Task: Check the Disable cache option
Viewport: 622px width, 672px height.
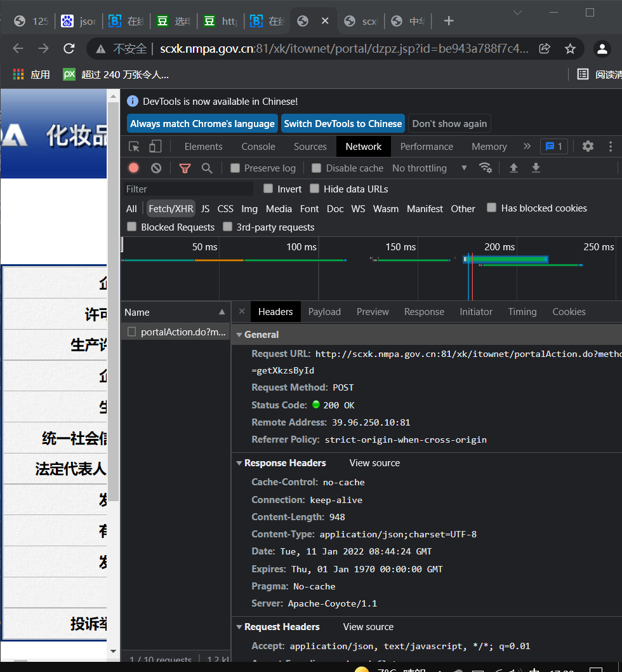Action: pos(317,168)
